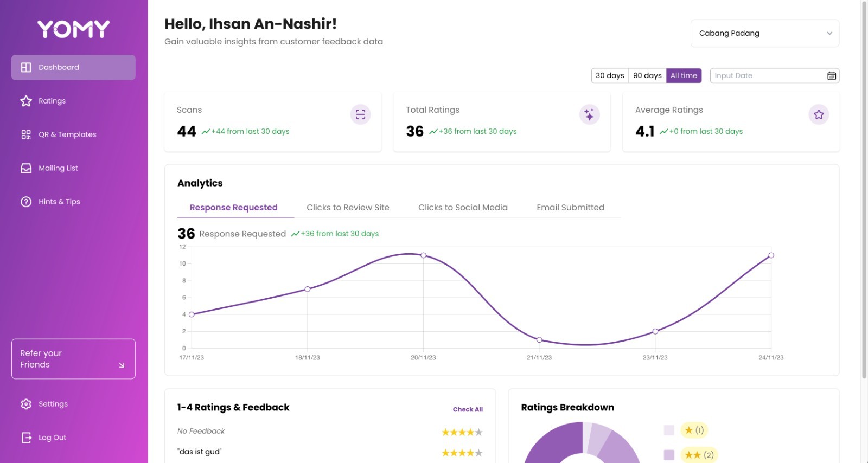Click the one-star legend color swatch
The width and height of the screenshot is (868, 463).
(x=669, y=430)
